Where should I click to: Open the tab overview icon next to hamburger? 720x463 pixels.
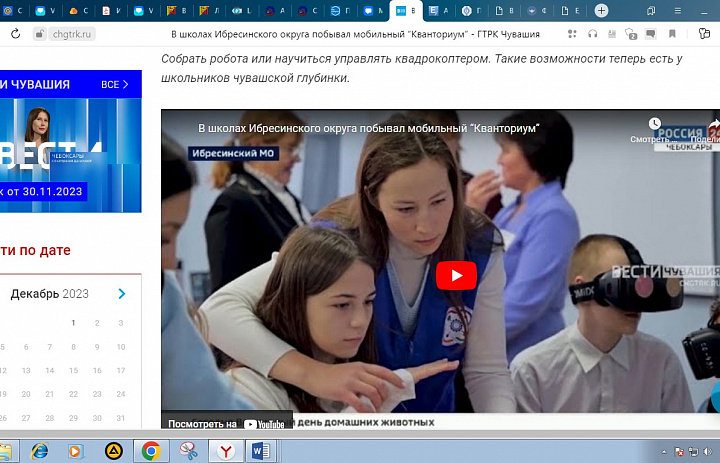(x=651, y=11)
